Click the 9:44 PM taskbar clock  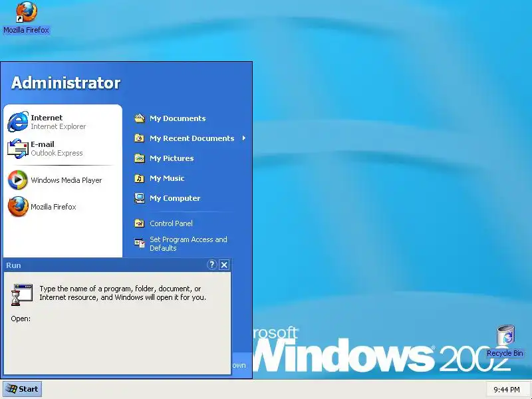[507, 390]
